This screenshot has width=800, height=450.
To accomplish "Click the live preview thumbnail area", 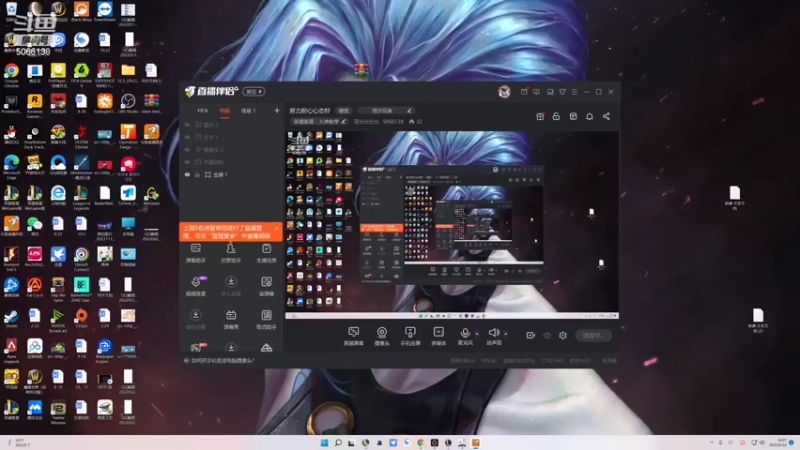I will pos(452,225).
